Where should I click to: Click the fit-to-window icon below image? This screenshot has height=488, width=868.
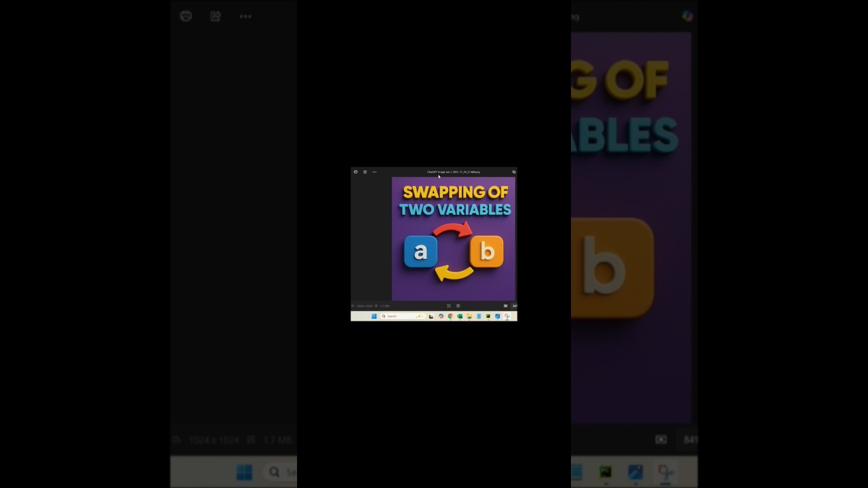[x=448, y=306]
